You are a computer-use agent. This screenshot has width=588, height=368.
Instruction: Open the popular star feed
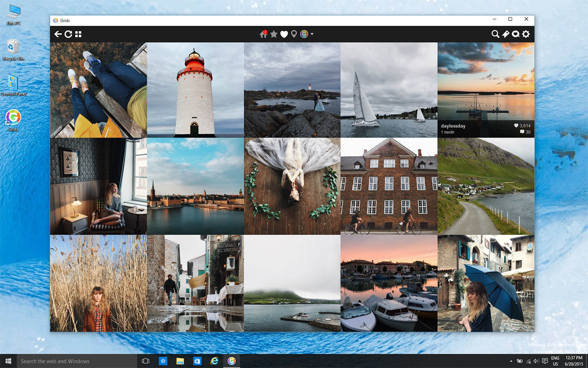tap(274, 34)
